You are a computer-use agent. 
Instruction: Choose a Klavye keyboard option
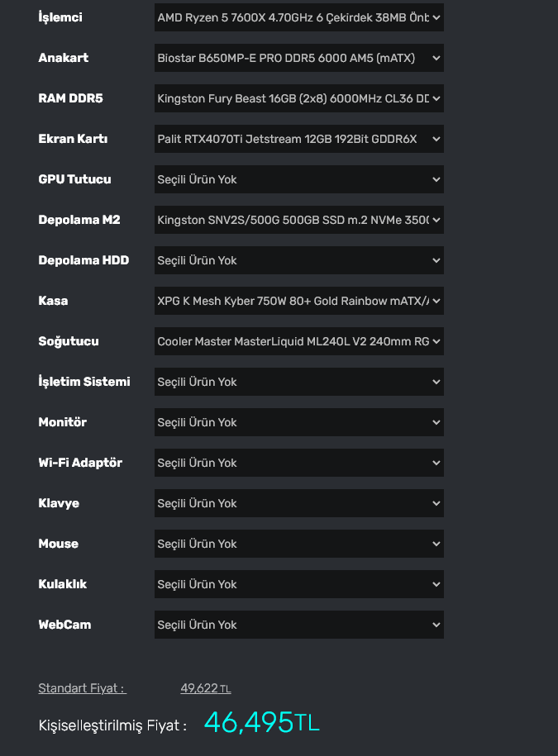click(298, 503)
